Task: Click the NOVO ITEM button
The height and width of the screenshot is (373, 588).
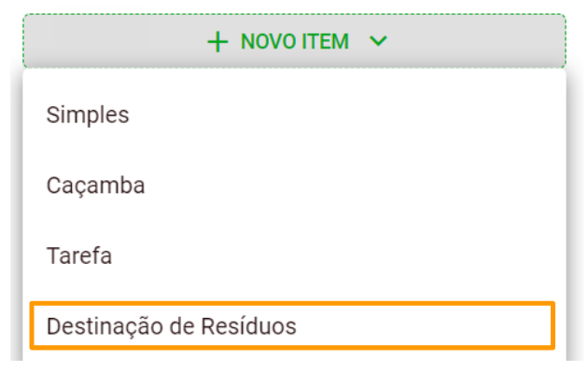Action: pos(294,42)
